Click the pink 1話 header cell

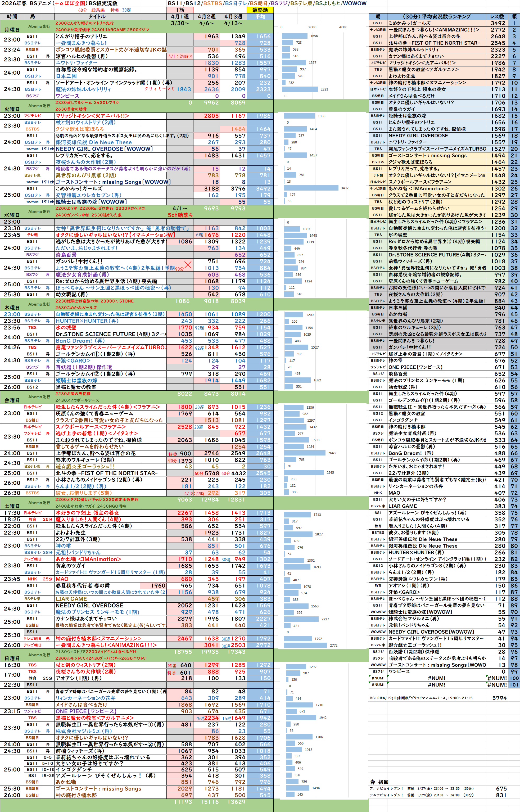pos(180,10)
